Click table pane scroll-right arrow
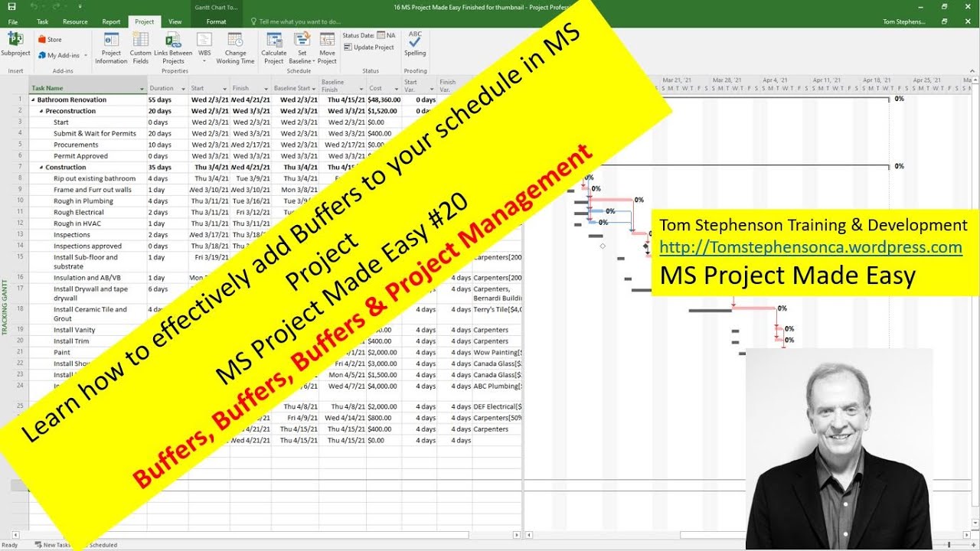Viewport: 980px width, 551px height. pos(518,535)
